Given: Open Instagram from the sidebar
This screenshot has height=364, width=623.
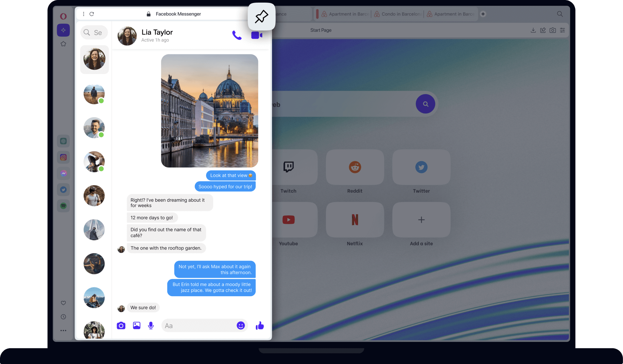Looking at the screenshot, I should click(x=63, y=157).
